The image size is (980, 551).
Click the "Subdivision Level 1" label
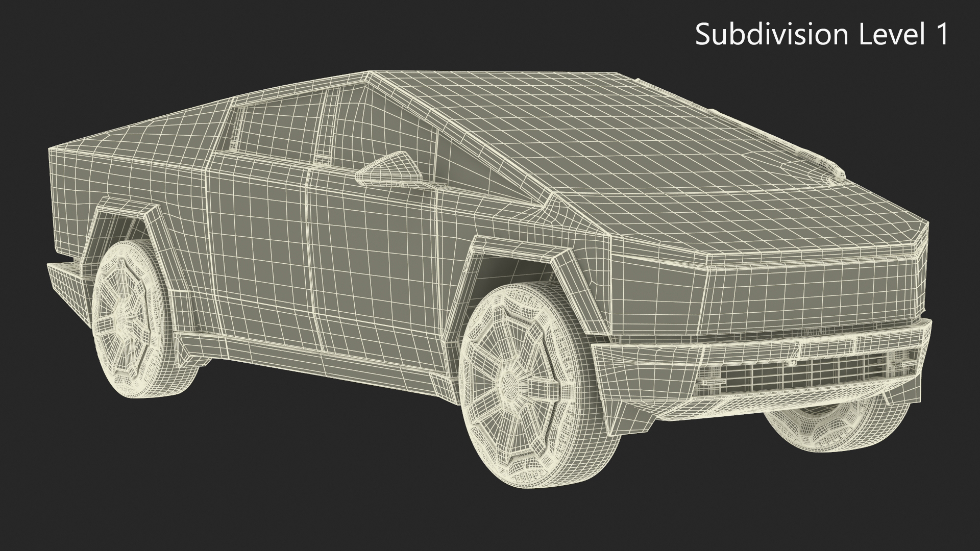tap(822, 35)
